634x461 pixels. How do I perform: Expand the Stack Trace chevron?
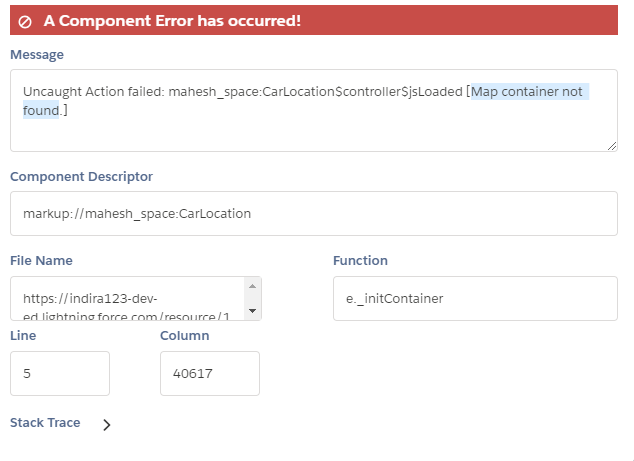coord(107,424)
